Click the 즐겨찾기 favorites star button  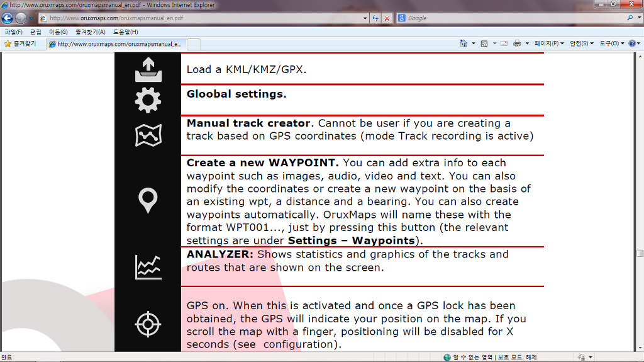(20, 43)
